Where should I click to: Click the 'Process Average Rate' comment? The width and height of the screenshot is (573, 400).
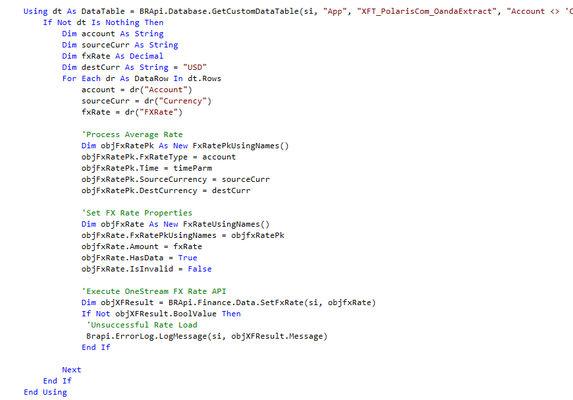point(132,134)
